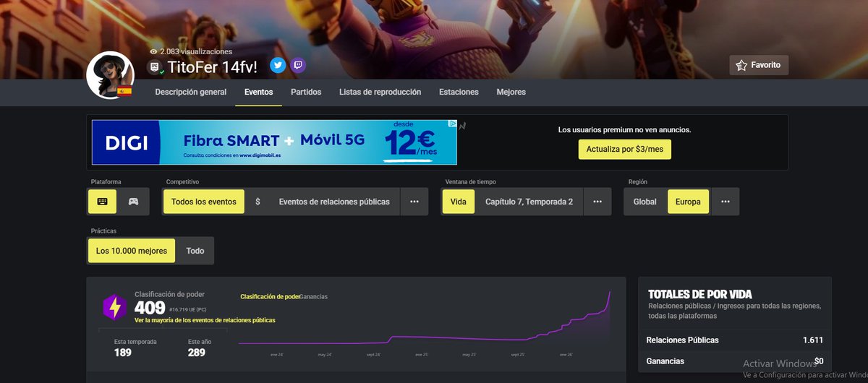Click the Epic Games platform icon

pyautogui.click(x=155, y=67)
